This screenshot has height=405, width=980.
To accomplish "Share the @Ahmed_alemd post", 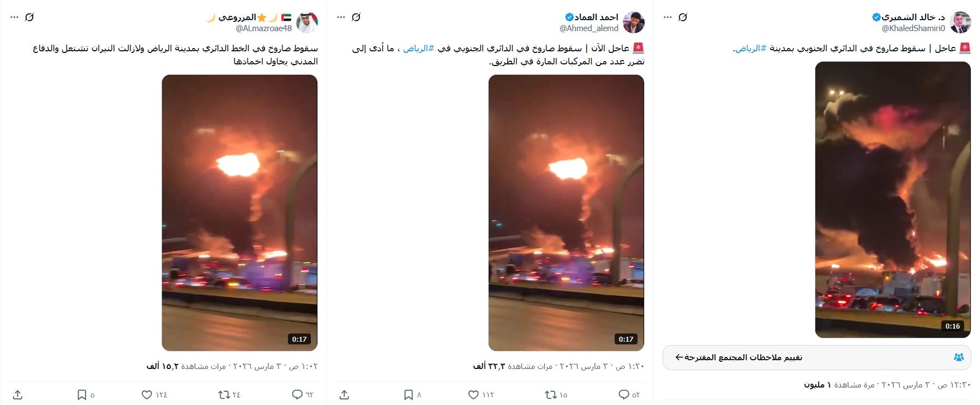I will [344, 395].
